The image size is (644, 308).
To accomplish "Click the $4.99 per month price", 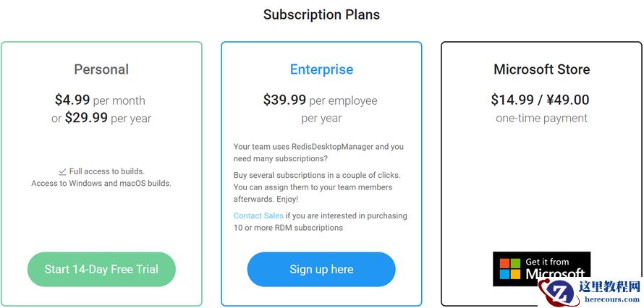I will click(x=100, y=100).
